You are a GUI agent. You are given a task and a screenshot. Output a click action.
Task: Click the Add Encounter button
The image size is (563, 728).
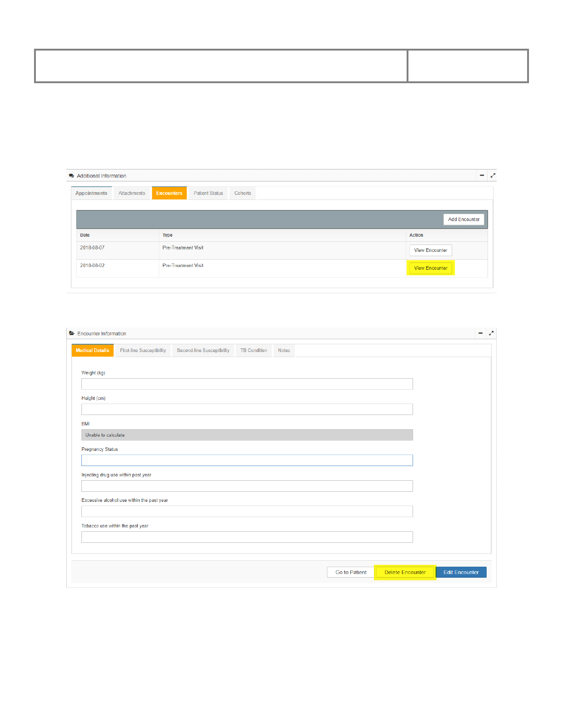464,219
